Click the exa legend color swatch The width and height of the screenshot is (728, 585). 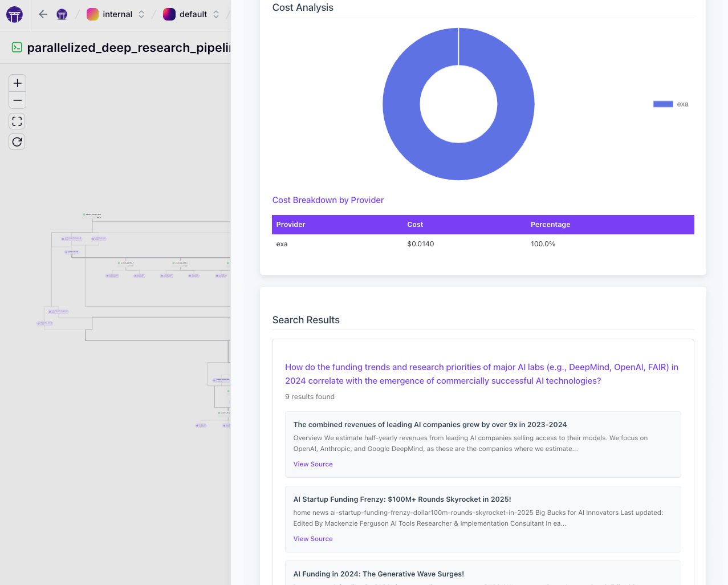pos(663,104)
